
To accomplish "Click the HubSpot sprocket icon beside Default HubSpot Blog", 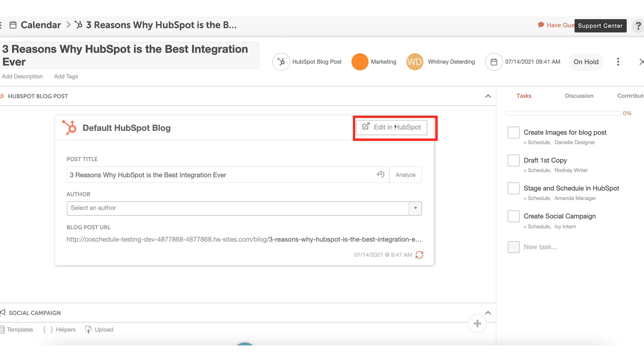I will click(69, 128).
